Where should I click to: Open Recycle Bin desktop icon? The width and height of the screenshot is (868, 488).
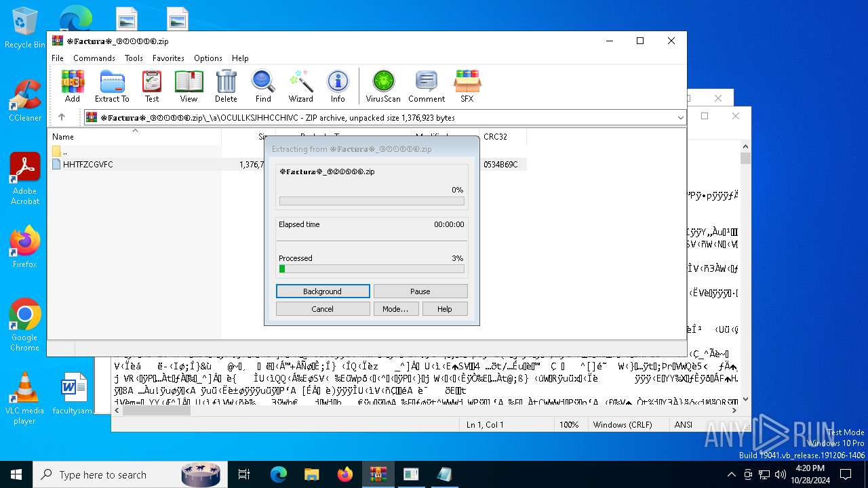pos(25,28)
